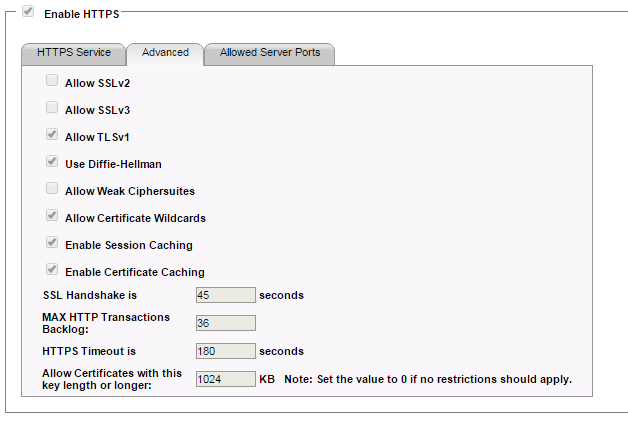The height and width of the screenshot is (422, 628).
Task: Open the Allowed Server Ports tab
Action: pos(270,53)
